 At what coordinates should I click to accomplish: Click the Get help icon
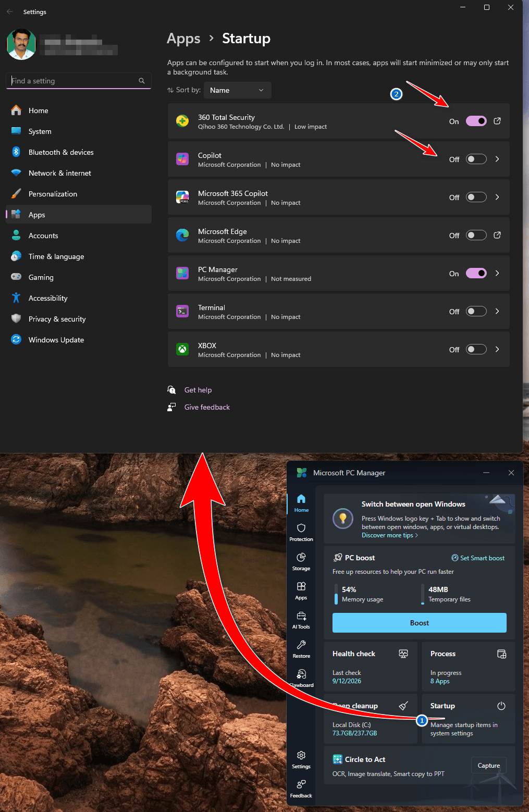click(x=171, y=390)
